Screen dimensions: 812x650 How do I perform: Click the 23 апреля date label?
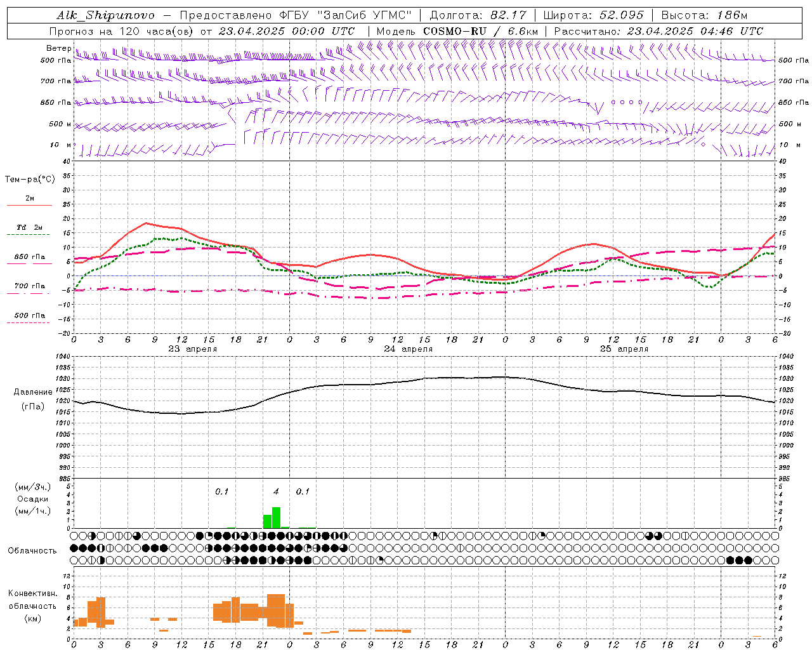tap(193, 349)
